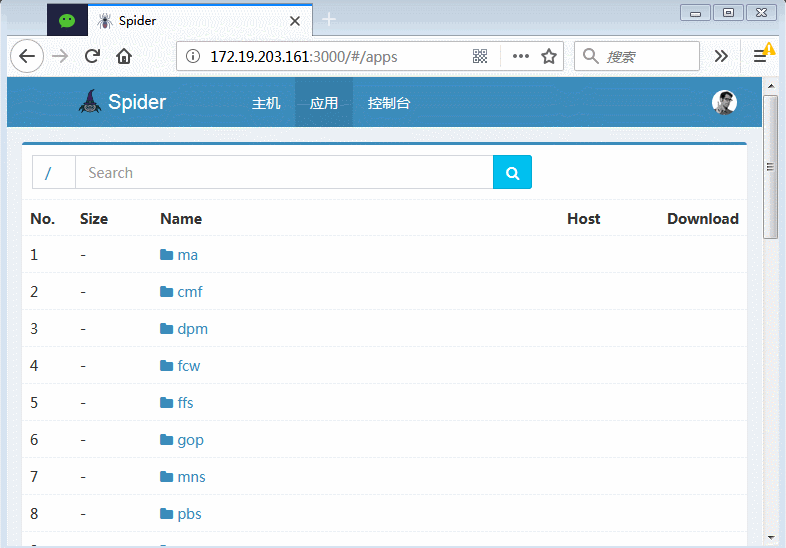The height and width of the screenshot is (548, 786).
Task: Open the 应用 navigation item
Action: point(324,103)
